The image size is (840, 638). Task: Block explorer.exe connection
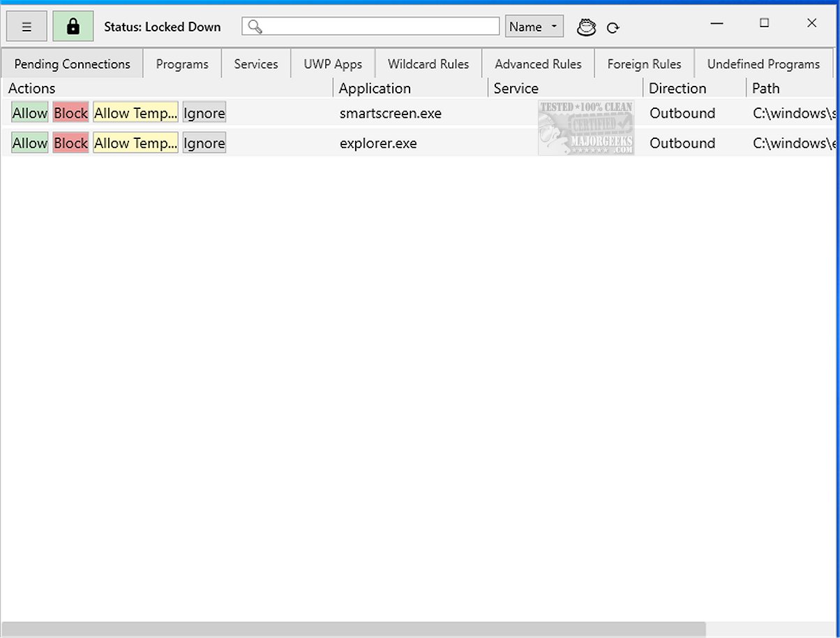[70, 143]
